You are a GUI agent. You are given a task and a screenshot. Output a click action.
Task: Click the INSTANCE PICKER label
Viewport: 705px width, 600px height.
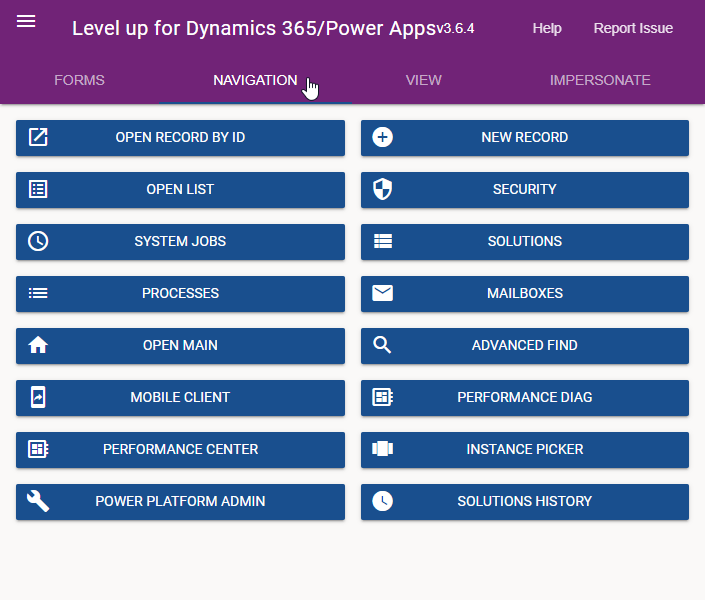tap(525, 449)
